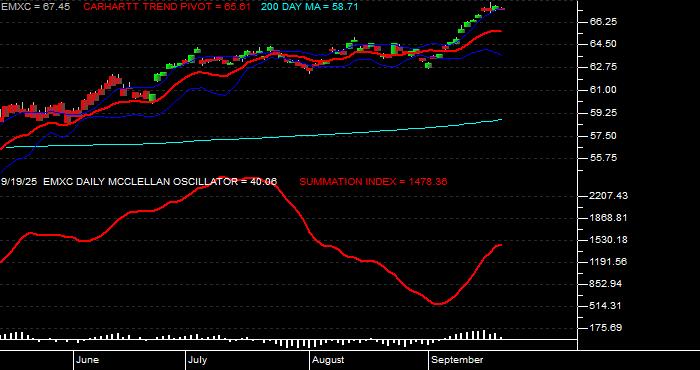700x370 pixels.
Task: Click the 2207.43 summation axis value
Action: point(608,196)
